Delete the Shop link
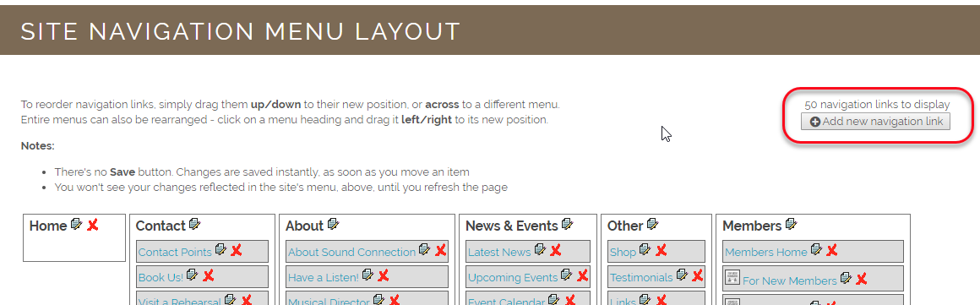The image size is (980, 305). (661, 250)
